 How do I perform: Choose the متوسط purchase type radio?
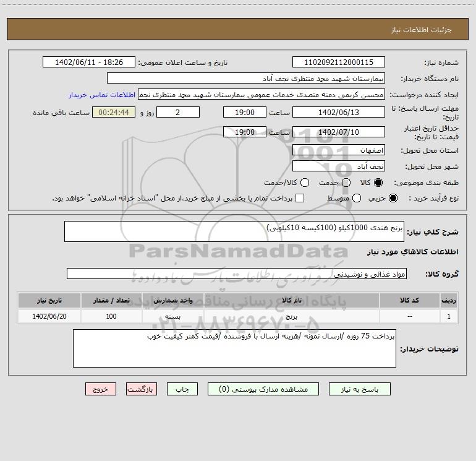tap(357, 198)
